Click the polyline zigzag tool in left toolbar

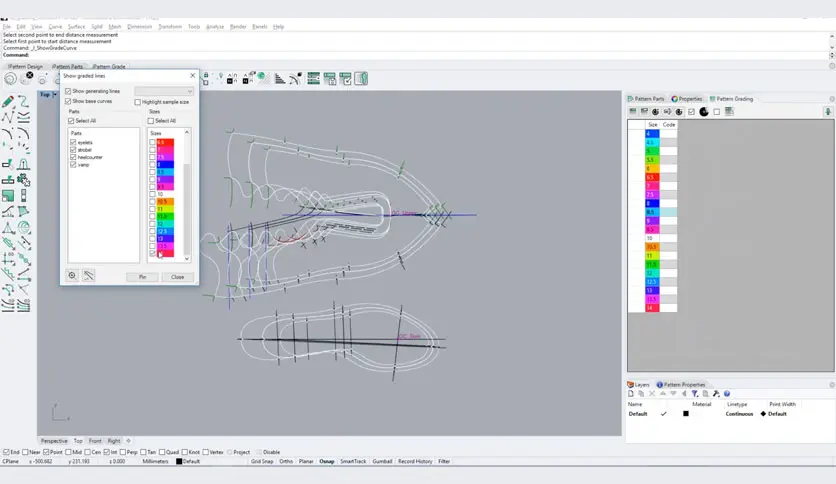(7, 117)
